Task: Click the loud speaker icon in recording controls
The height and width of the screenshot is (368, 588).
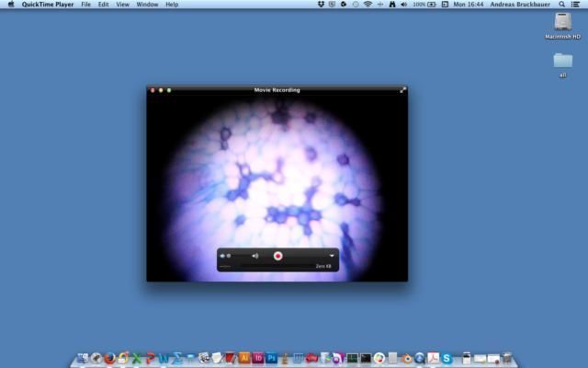Action: tap(255, 256)
